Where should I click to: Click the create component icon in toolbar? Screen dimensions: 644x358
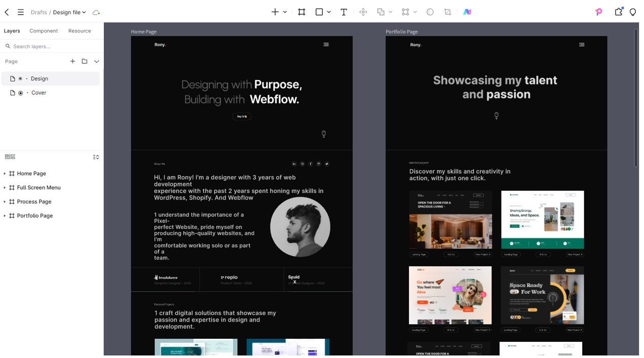tap(363, 12)
